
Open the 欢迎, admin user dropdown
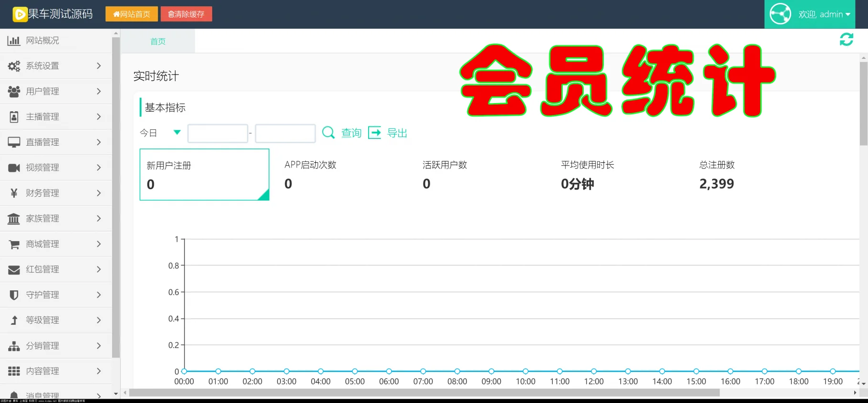810,14
